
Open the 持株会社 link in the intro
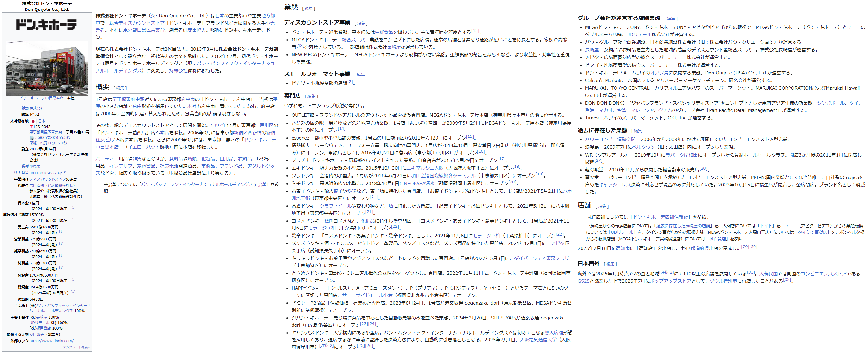(x=178, y=71)
